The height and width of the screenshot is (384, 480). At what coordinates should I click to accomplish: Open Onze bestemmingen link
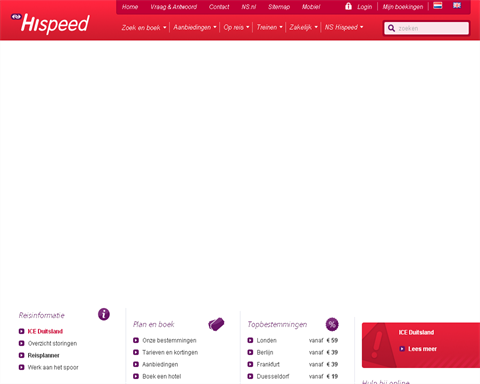coord(169,340)
